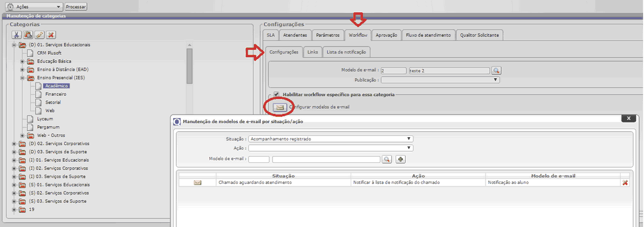The image size is (644, 227).
Task: Click the search icon in the dialog's Modelo de e-mail row
Action: pyautogui.click(x=387, y=159)
